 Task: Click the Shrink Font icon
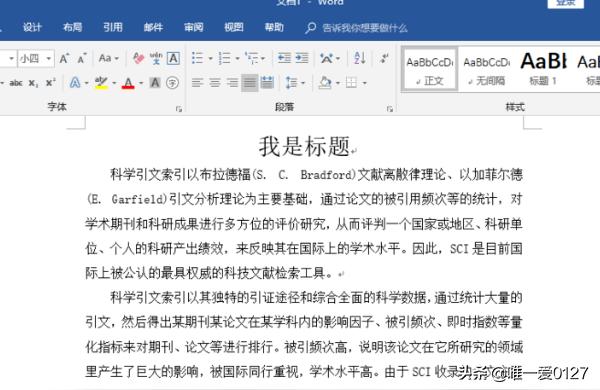[82, 59]
